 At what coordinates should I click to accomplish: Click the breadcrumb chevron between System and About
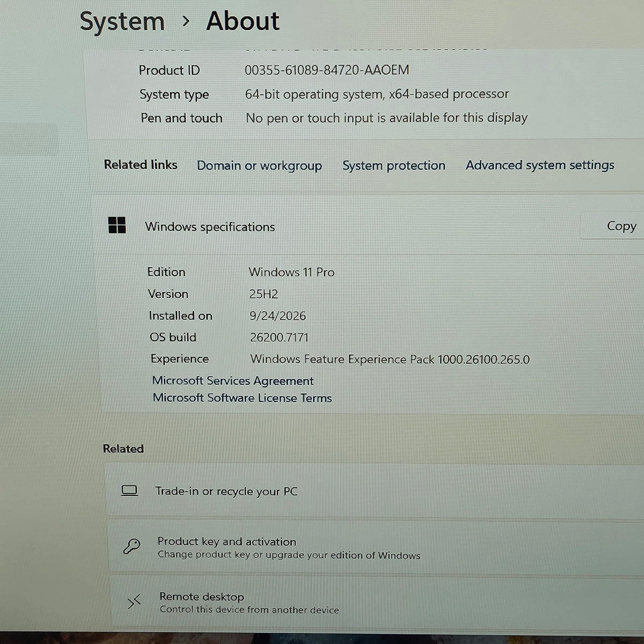tap(186, 21)
